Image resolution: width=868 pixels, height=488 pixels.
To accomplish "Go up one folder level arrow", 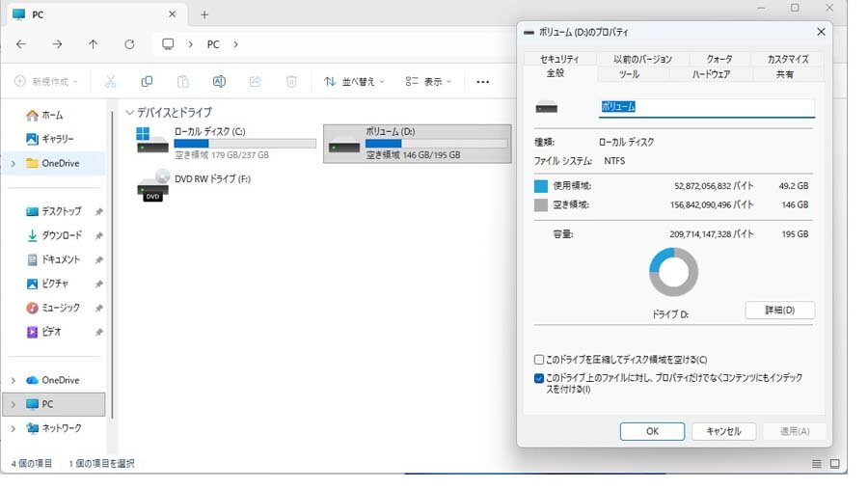I will click(93, 44).
